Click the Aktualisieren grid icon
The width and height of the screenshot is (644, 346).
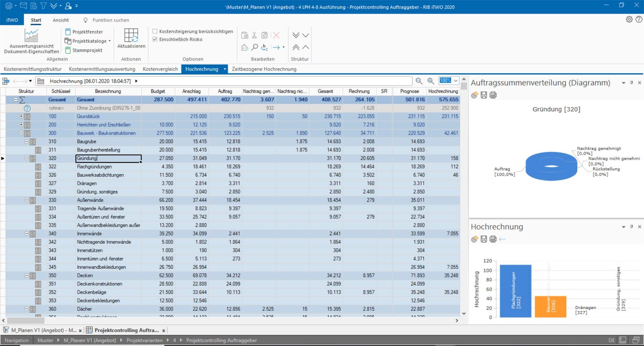(x=131, y=35)
